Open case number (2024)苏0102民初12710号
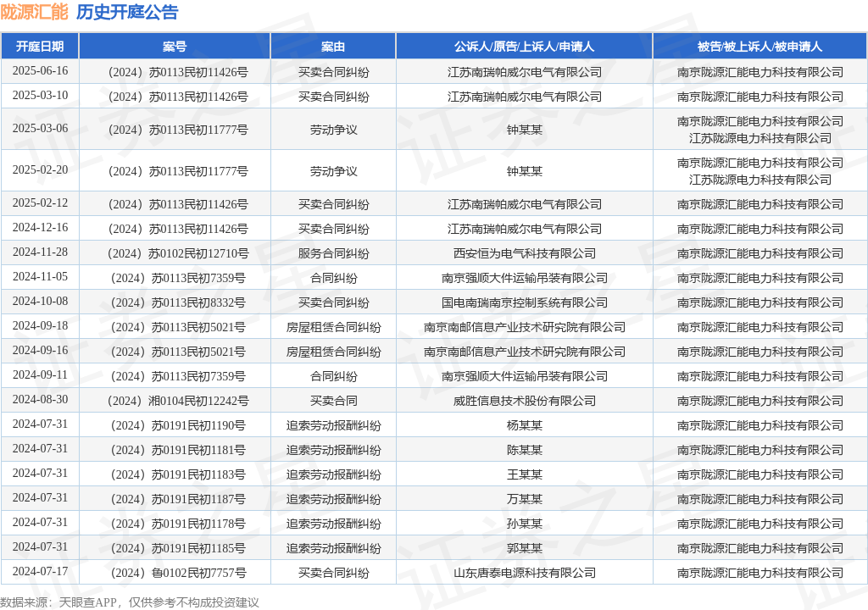Screen dimensions: 868x610 (x=175, y=253)
